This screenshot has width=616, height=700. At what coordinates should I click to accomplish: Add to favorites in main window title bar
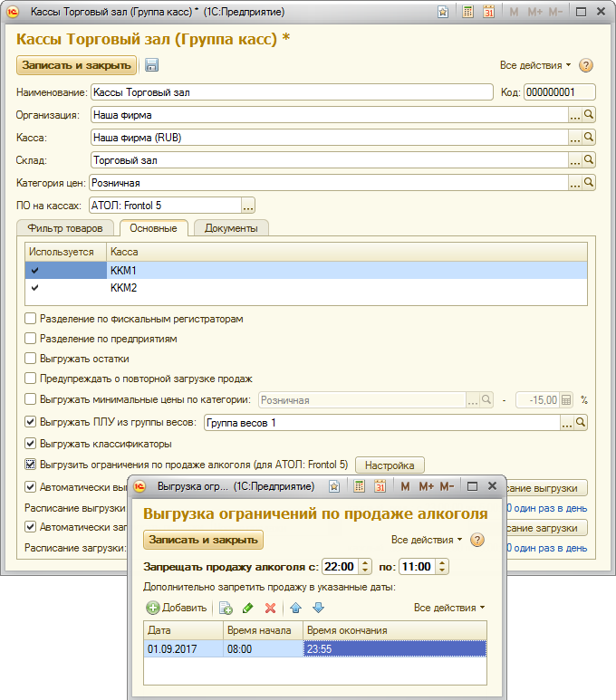pyautogui.click(x=443, y=12)
